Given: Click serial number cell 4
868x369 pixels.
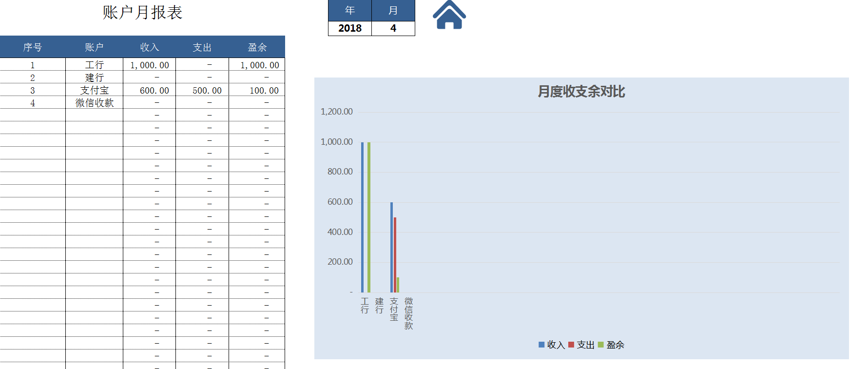Looking at the screenshot, I should 33,103.
